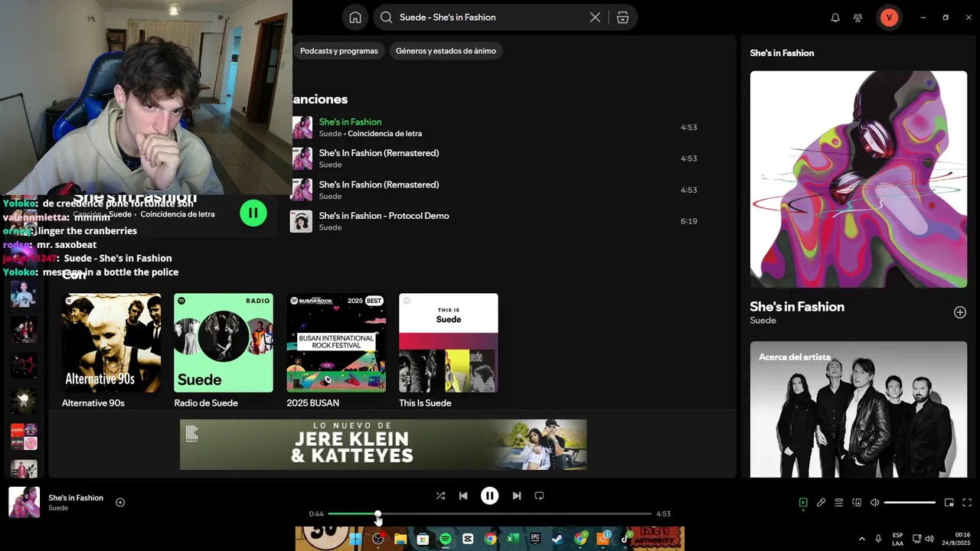Open 2025 BUSAN playlist card

(x=336, y=351)
